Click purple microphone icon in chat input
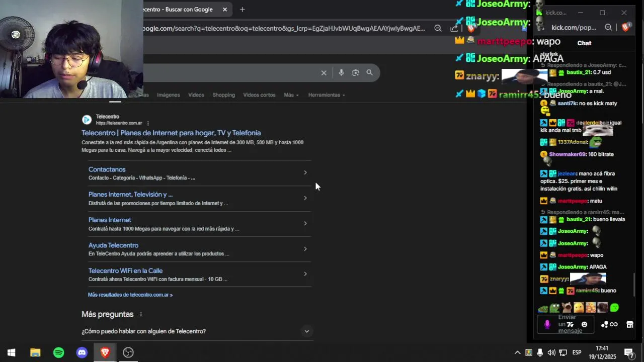Image resolution: width=644 pixels, height=362 pixels. 547,324
